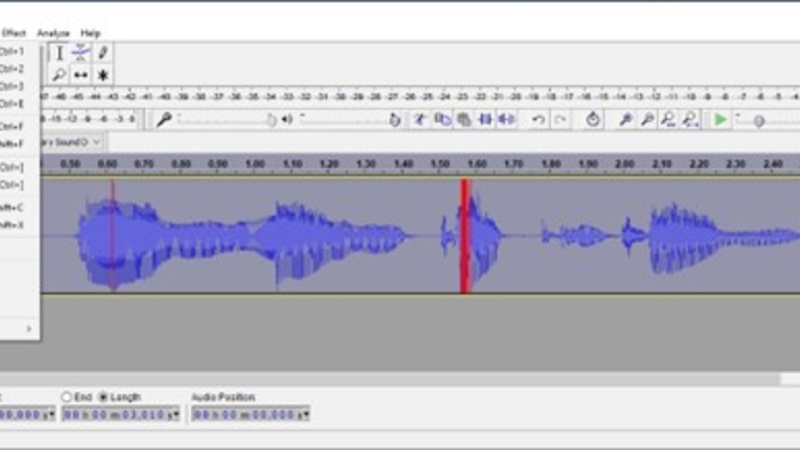
Task: Open the Help menu
Action: [91, 33]
